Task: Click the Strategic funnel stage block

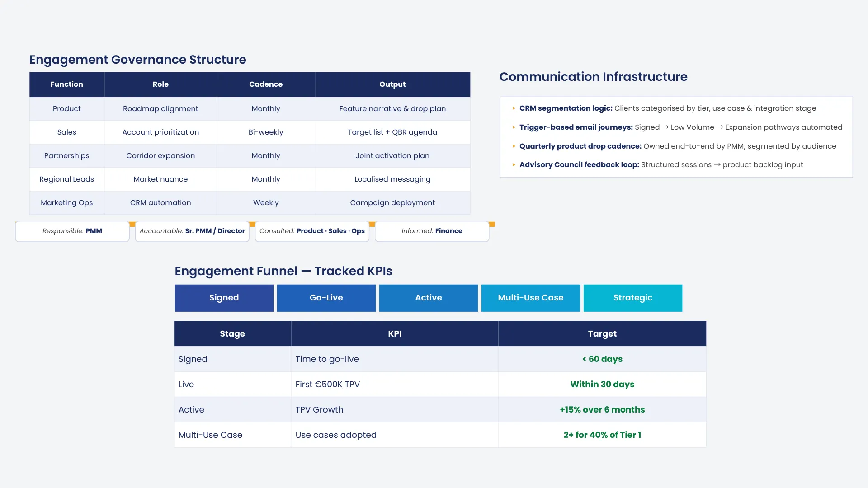Action: point(632,298)
